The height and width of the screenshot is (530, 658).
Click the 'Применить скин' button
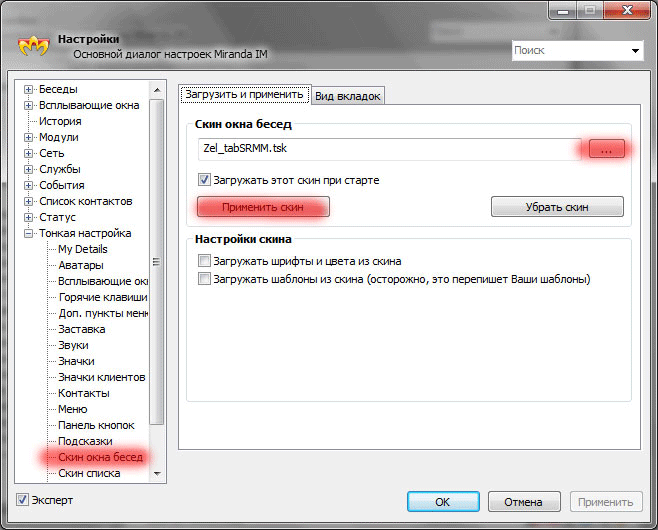click(x=263, y=207)
